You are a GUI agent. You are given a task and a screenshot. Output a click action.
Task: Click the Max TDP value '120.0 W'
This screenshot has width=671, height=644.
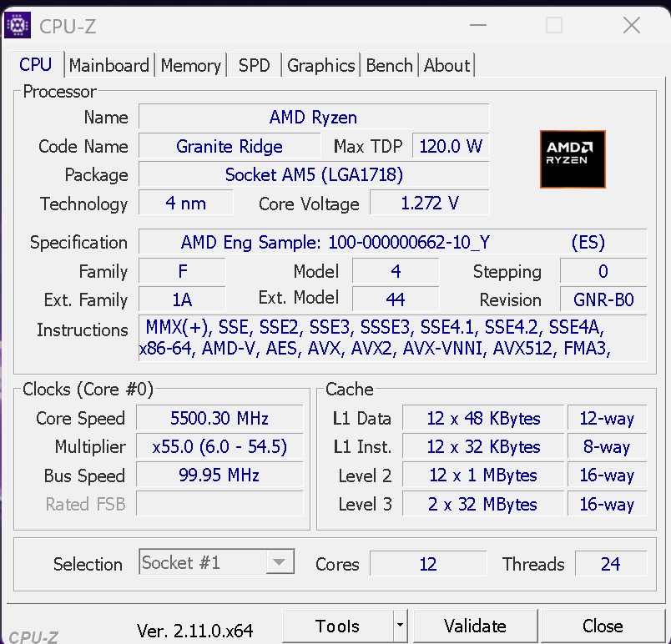(x=451, y=146)
